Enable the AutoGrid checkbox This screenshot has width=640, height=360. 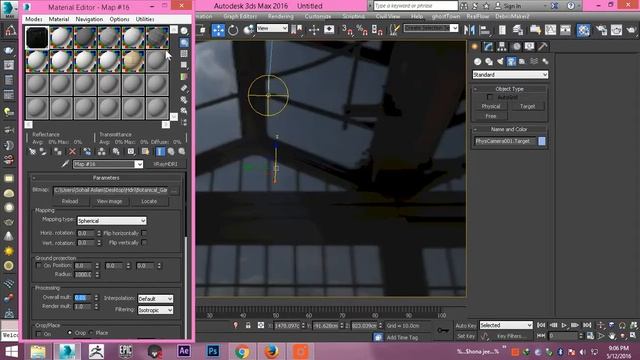[x=489, y=97]
